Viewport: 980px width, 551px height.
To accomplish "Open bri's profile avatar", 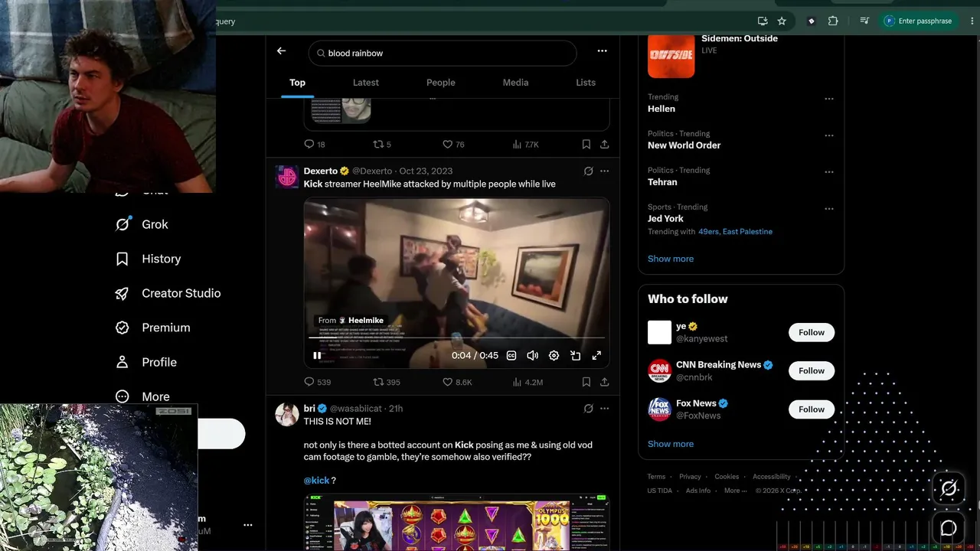I will pyautogui.click(x=287, y=414).
